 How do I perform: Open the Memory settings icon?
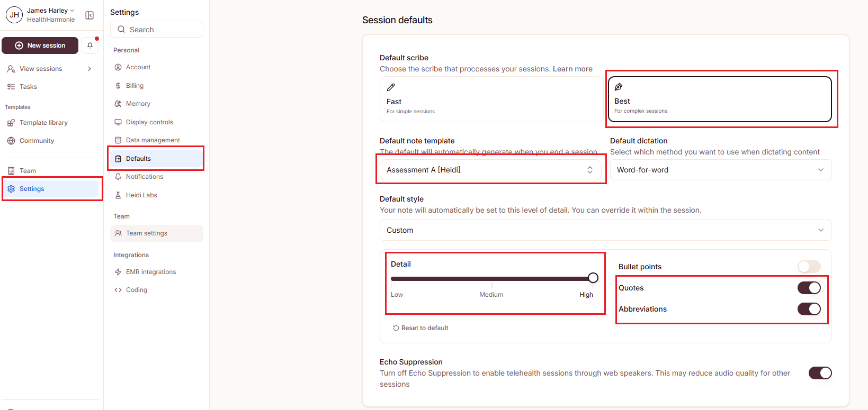point(118,104)
